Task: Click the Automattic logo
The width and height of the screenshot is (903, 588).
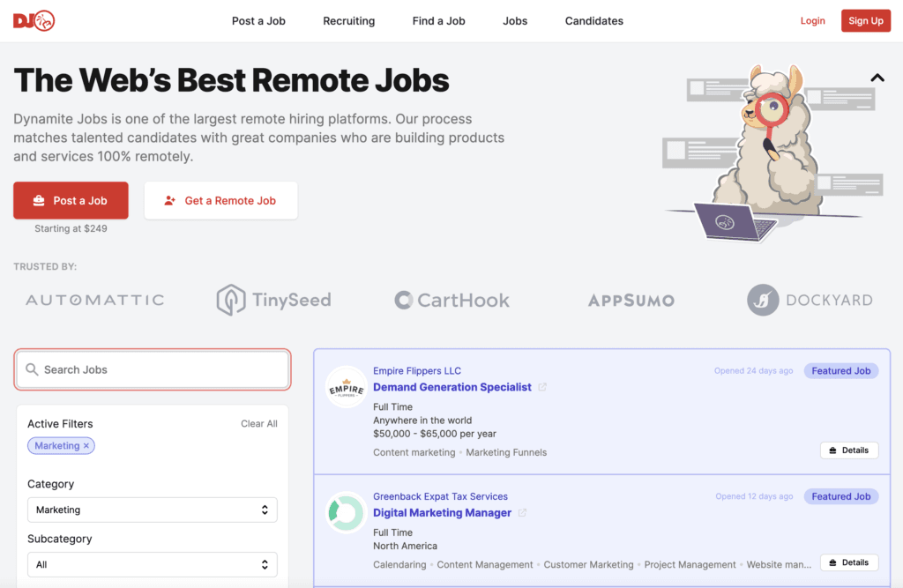Action: (95, 300)
